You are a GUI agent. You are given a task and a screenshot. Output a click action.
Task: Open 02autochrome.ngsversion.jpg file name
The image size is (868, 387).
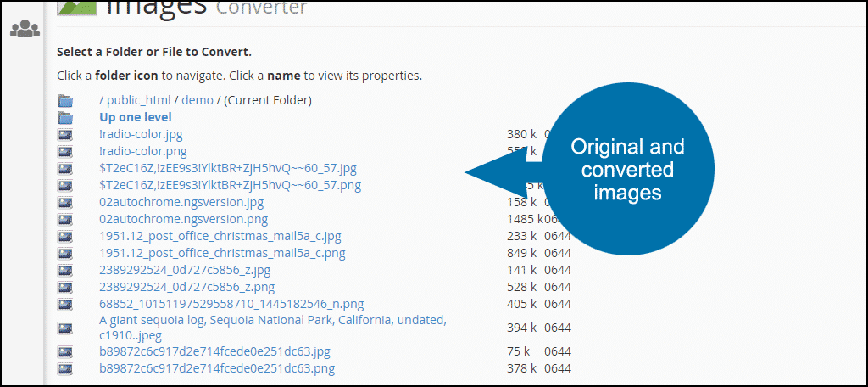[x=181, y=202]
